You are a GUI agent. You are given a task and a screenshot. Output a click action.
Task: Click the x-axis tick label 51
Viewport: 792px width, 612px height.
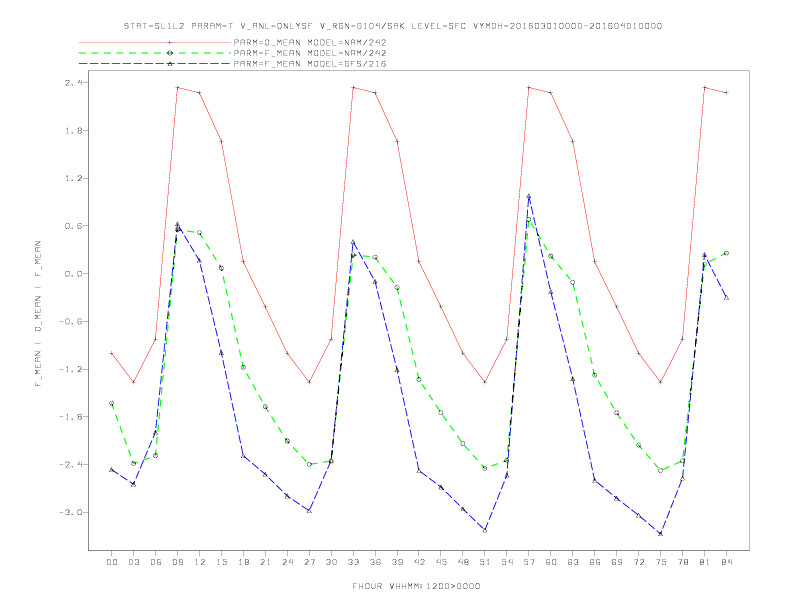pyautogui.click(x=485, y=562)
